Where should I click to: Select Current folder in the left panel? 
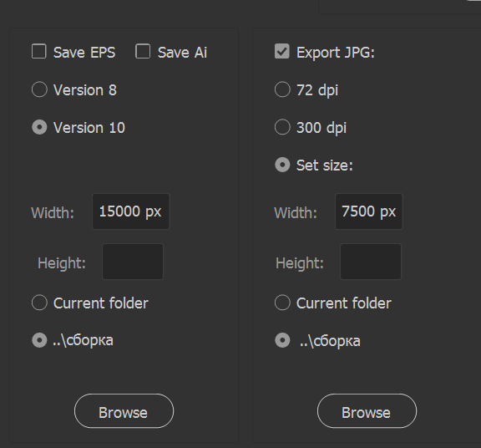pos(39,303)
